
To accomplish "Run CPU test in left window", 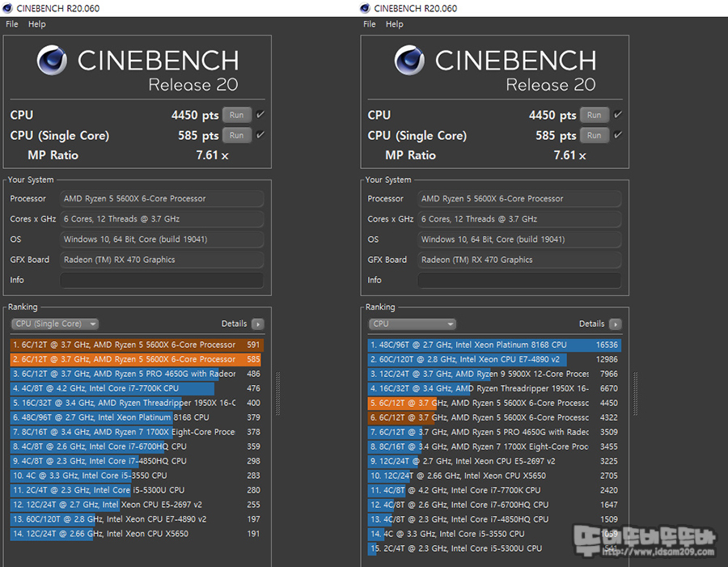I will click(x=237, y=115).
